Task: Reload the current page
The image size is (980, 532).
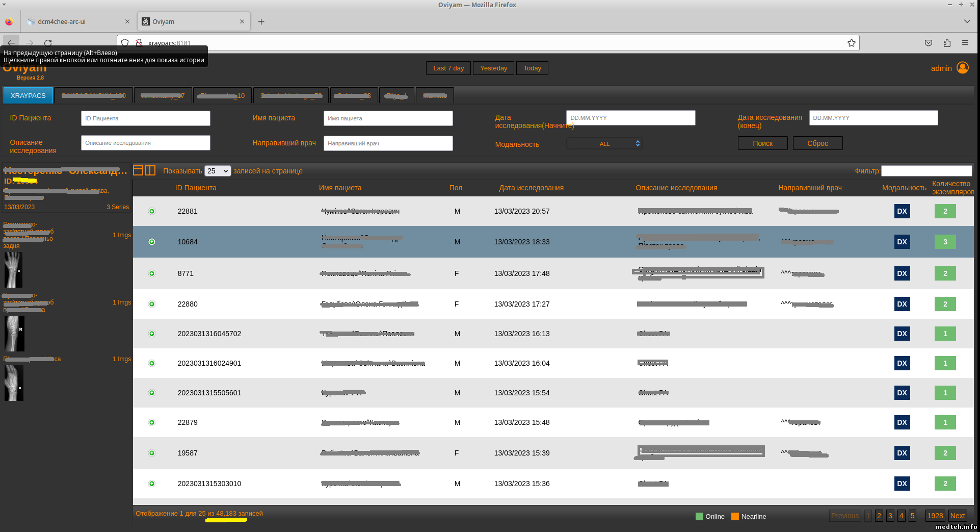Action: coord(48,43)
